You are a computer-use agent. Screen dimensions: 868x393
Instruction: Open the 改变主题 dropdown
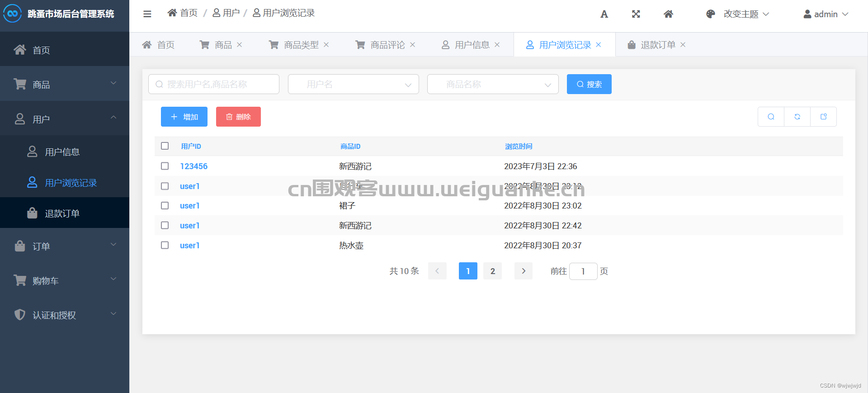(x=746, y=14)
